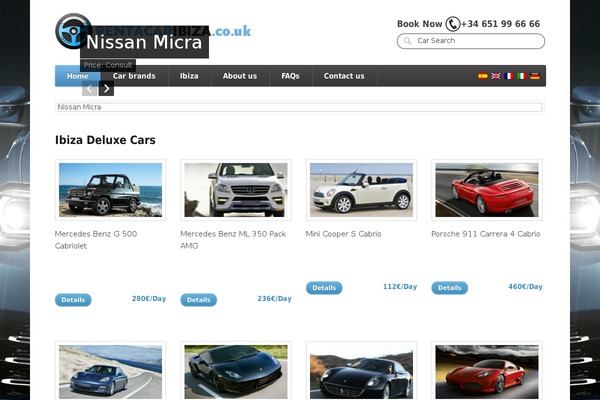Open the Mini Cooper S Cabrio photo

[362, 190]
